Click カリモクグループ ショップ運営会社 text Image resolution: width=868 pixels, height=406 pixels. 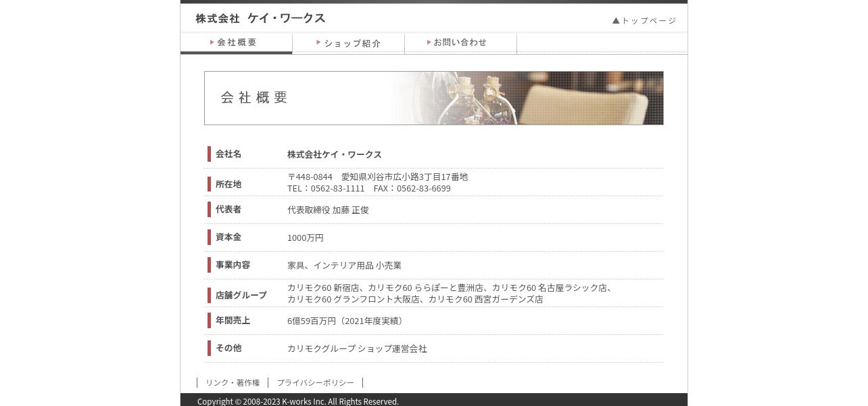point(357,348)
